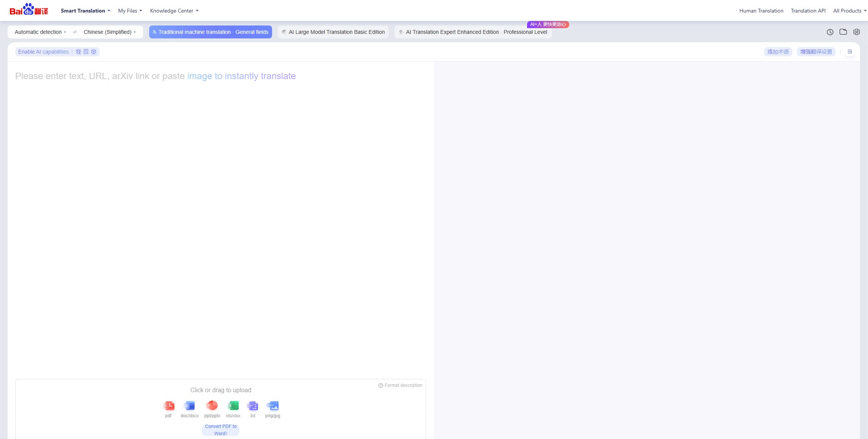Expand the Smart Translation menu
Screen dimensions: 868x439
point(85,11)
